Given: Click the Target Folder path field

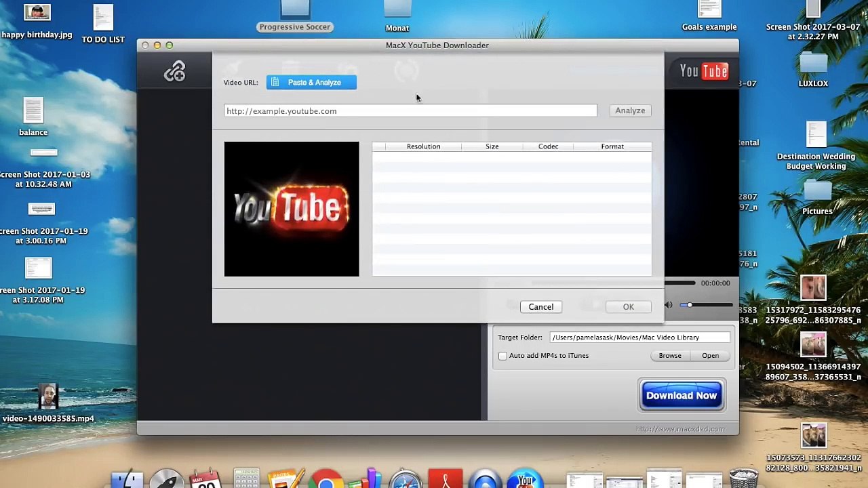Looking at the screenshot, I should 640,338.
